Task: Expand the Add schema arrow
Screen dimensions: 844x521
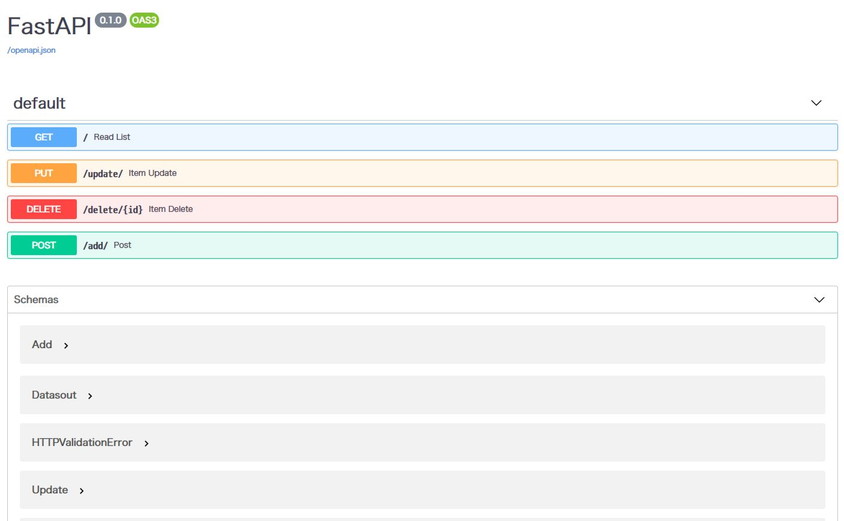Action: coord(66,346)
